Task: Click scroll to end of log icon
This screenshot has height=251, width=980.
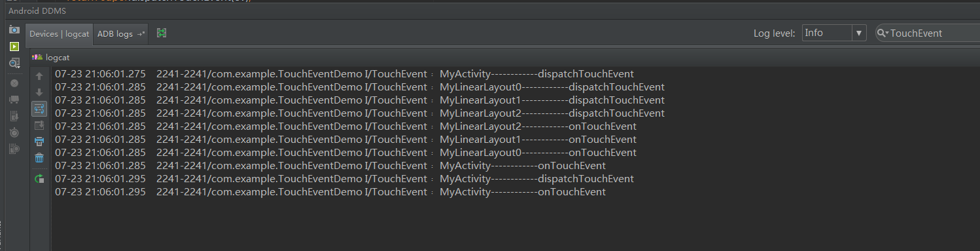Action: (39, 125)
